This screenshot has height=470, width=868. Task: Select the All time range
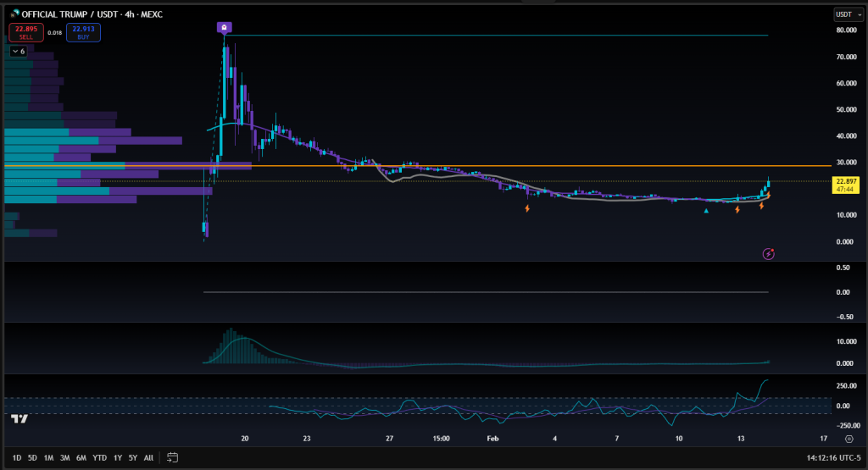click(148, 458)
